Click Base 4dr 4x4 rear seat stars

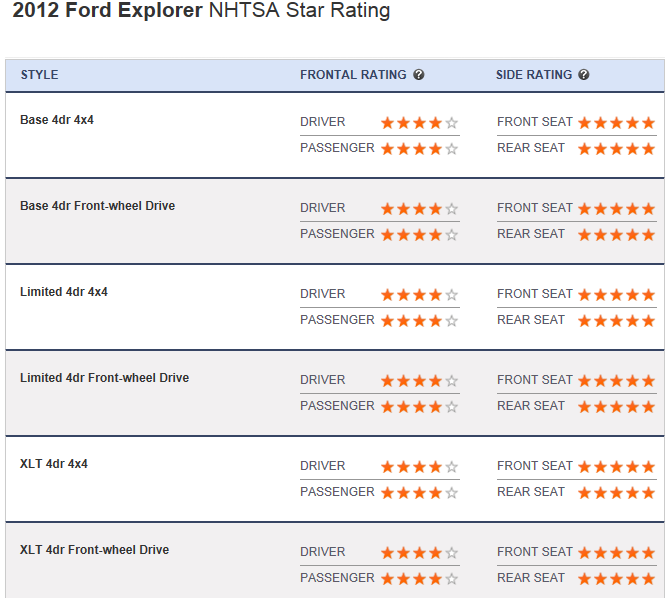coord(616,149)
